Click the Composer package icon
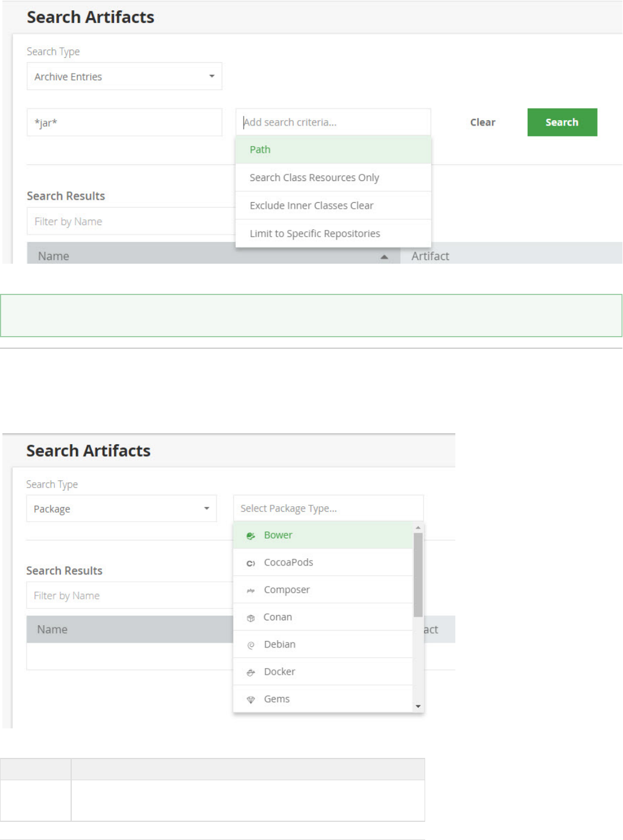 pyautogui.click(x=251, y=590)
